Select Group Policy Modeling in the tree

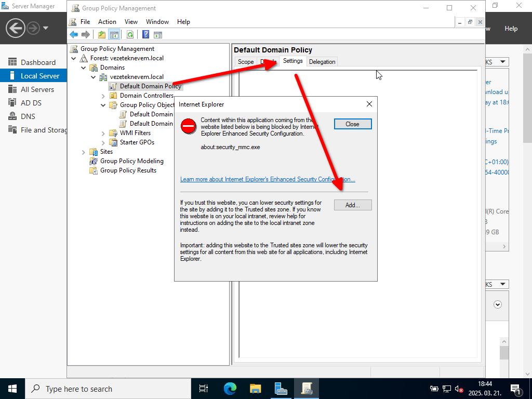coord(131,161)
